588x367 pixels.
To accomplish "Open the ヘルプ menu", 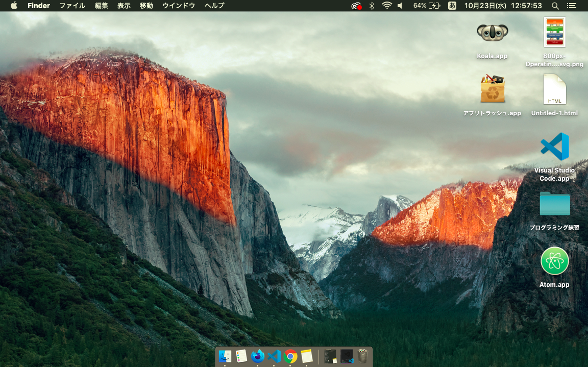I will 214,6.
